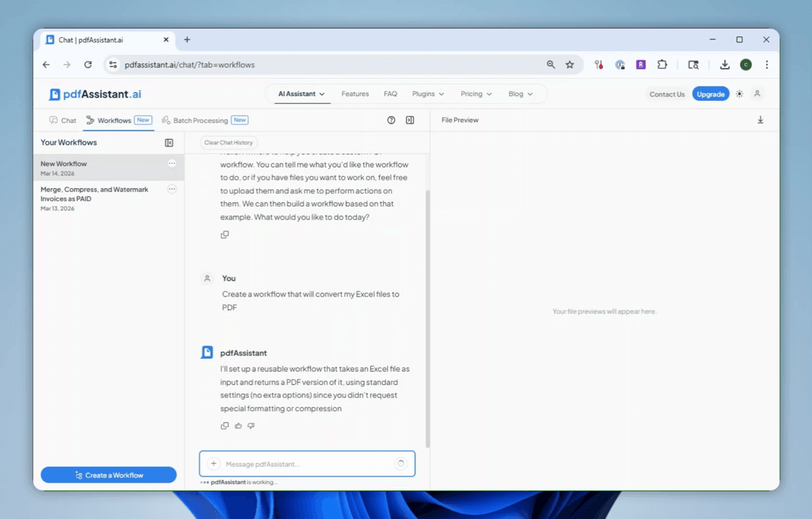Click the loading spinner send button
Viewport: 812px width, 519px height.
point(401,464)
